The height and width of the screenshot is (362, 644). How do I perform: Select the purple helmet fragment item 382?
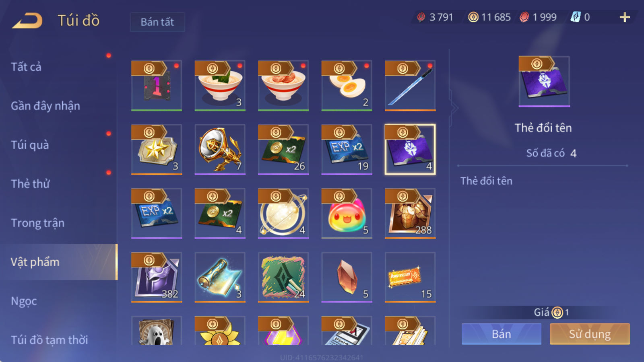pos(157,278)
